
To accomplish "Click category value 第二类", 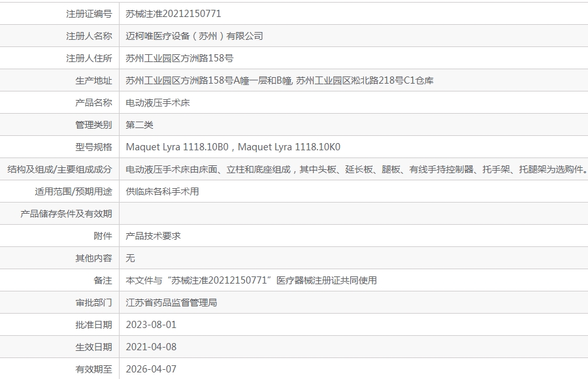I will 140,125.
